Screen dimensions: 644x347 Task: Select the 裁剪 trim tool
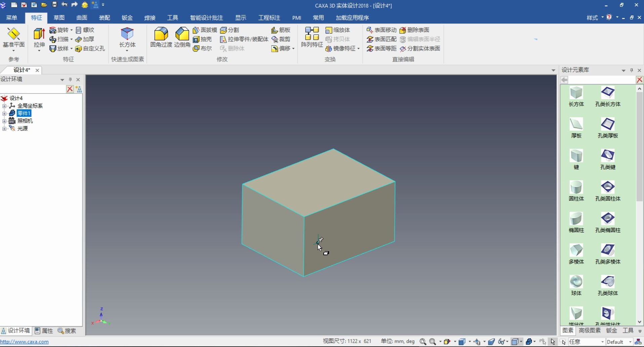coord(281,39)
